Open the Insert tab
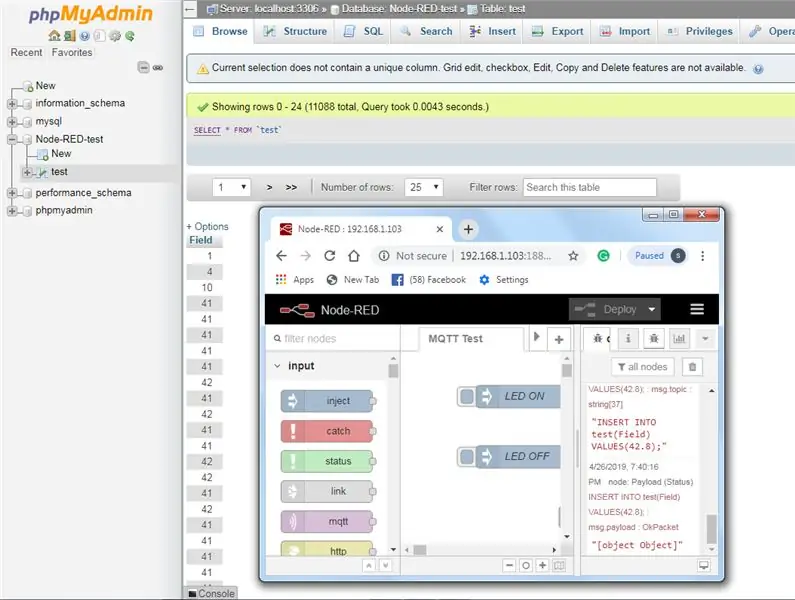This screenshot has height=600, width=795. pos(492,31)
